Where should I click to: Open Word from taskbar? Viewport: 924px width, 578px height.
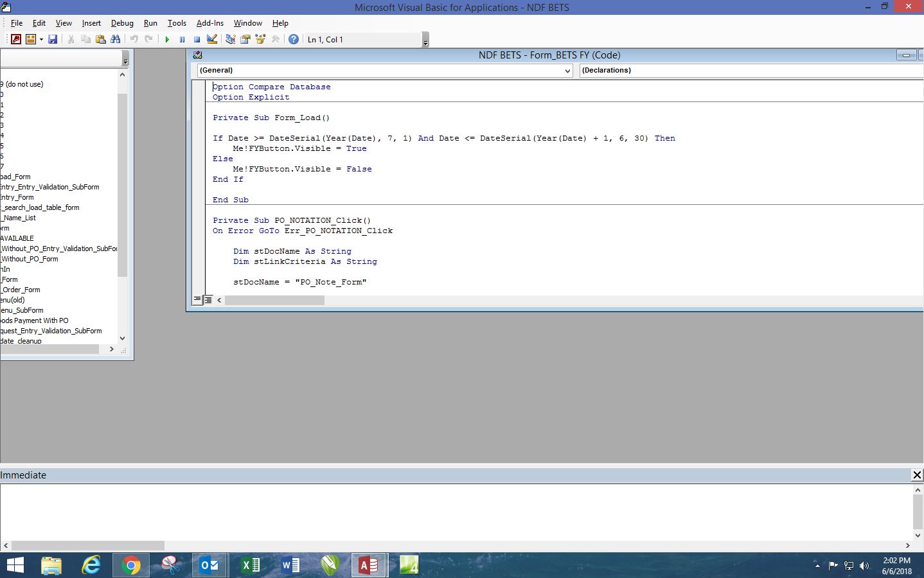(x=290, y=565)
